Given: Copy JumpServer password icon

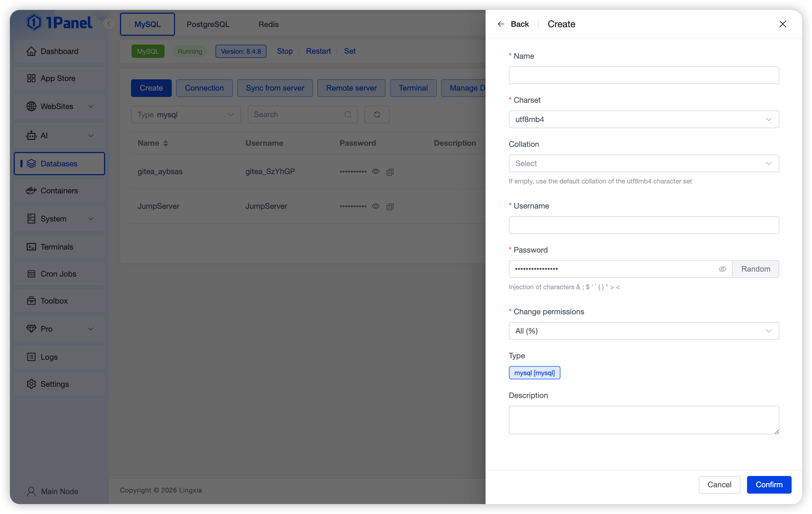Looking at the screenshot, I should pyautogui.click(x=390, y=207).
